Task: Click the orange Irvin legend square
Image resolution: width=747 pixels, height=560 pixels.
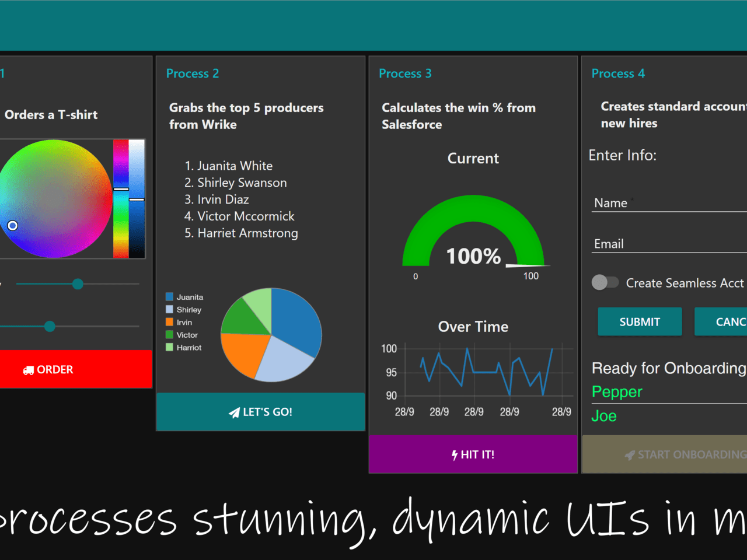Action: coord(169,322)
